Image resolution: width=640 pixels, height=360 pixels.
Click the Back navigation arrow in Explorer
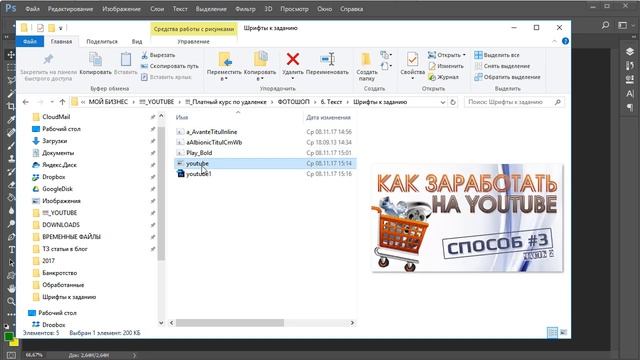[x=26, y=102]
